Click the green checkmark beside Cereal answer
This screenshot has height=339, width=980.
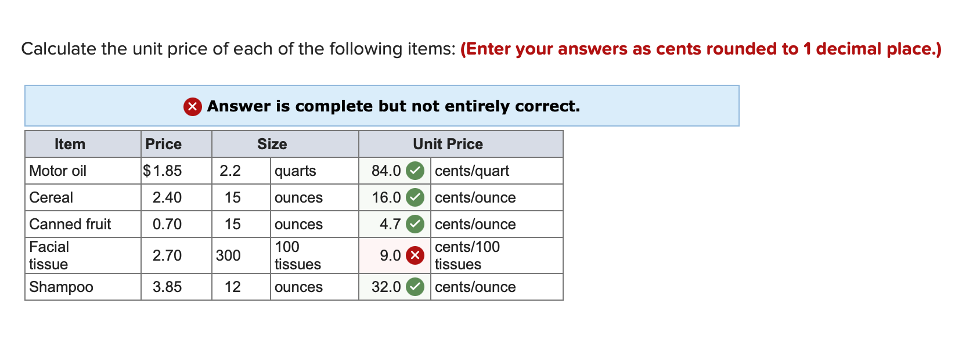414,197
